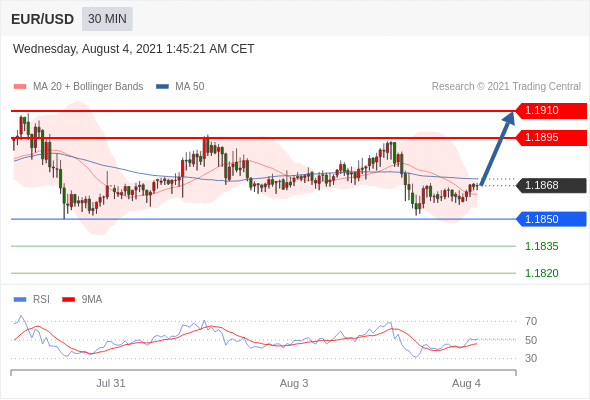Click the 1.1835 support level label
Screen dimensions: 590x400
tap(542, 246)
